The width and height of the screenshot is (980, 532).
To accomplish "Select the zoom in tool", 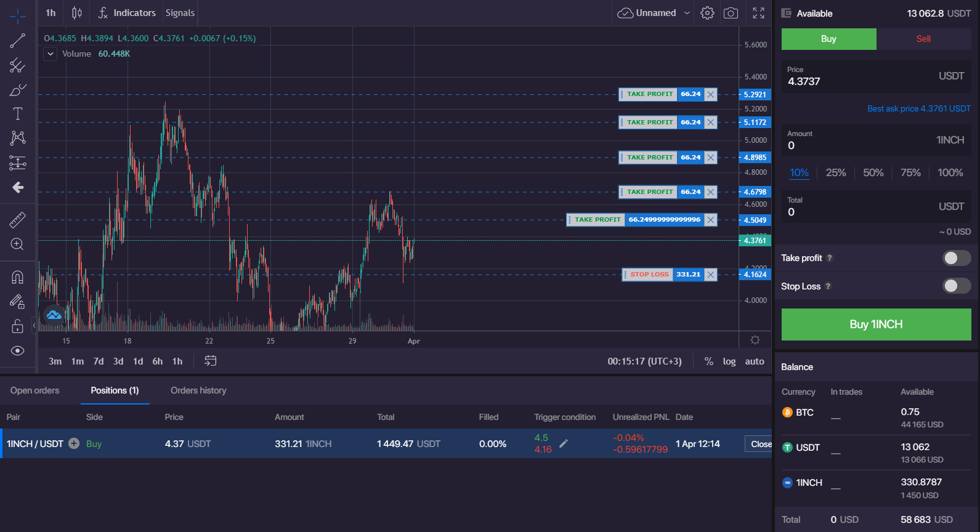I will coord(18,244).
